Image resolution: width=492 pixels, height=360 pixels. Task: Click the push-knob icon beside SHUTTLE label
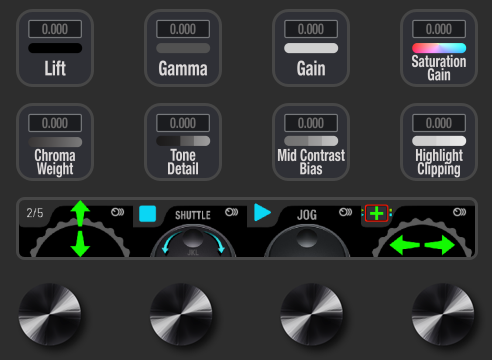231,212
